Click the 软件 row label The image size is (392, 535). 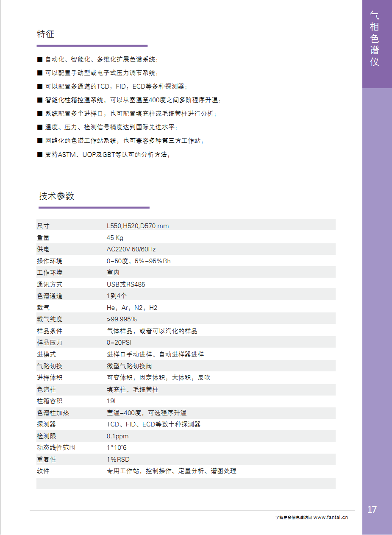43,471
